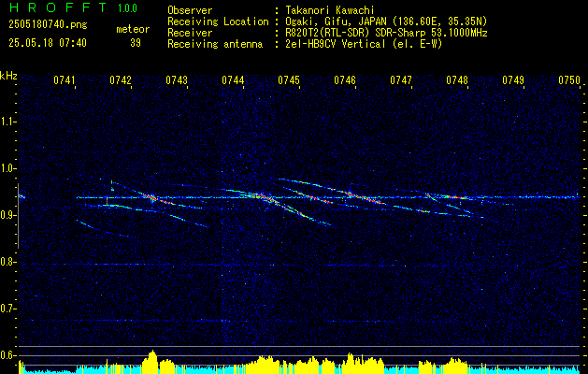The height and width of the screenshot is (374, 588).
Task: Click the 0750 time marker
Action: click(x=569, y=80)
